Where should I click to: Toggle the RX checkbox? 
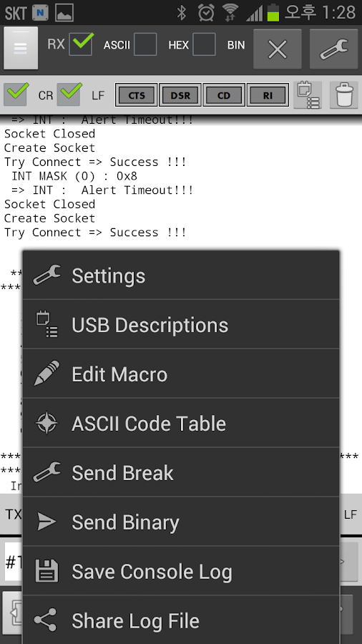click(x=80, y=44)
